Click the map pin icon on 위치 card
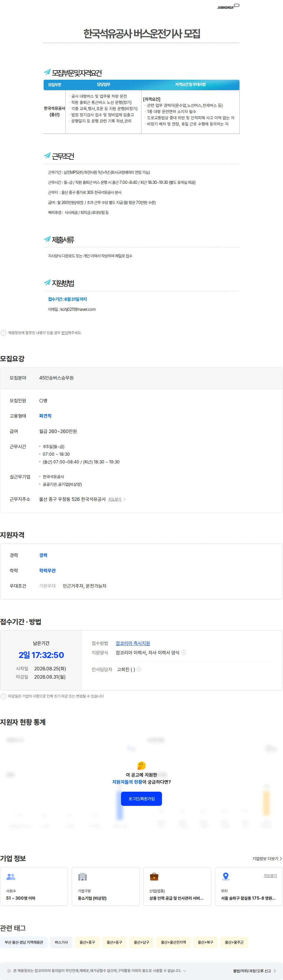The image size is (283, 980). point(226,876)
